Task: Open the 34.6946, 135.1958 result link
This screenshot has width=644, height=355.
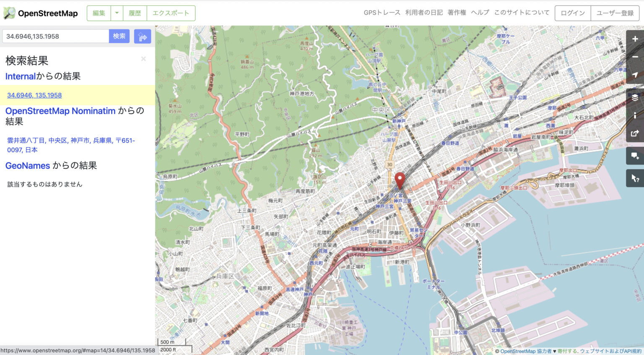Action: (34, 95)
